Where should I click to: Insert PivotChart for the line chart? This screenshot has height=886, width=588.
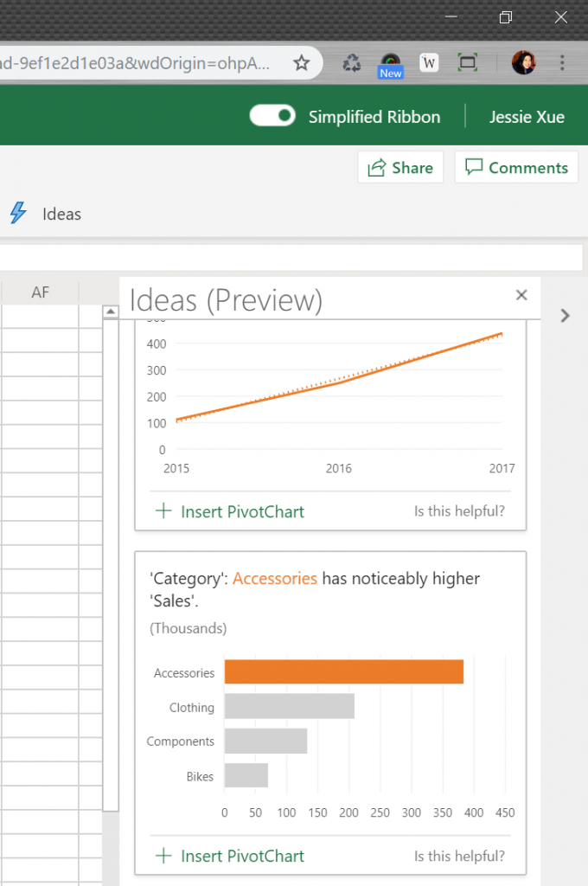pyautogui.click(x=230, y=511)
